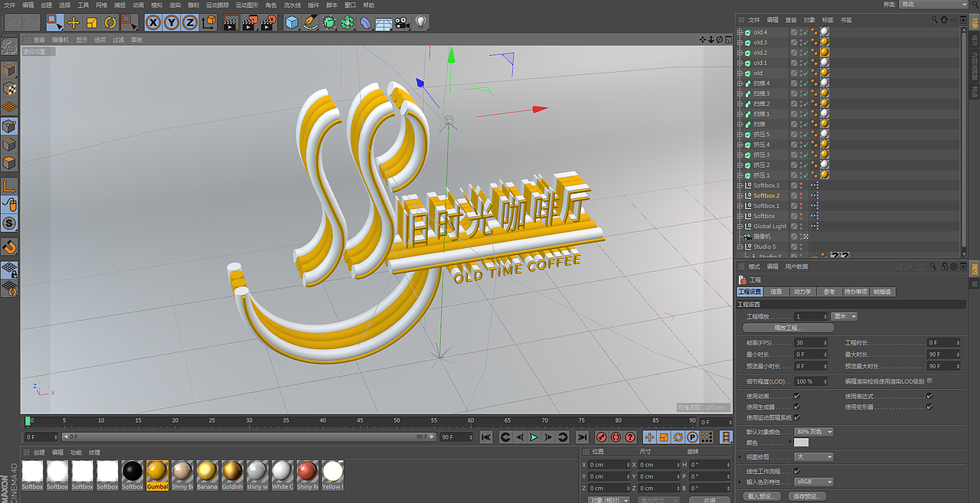Click the Render View clapperboard icon

233,22
